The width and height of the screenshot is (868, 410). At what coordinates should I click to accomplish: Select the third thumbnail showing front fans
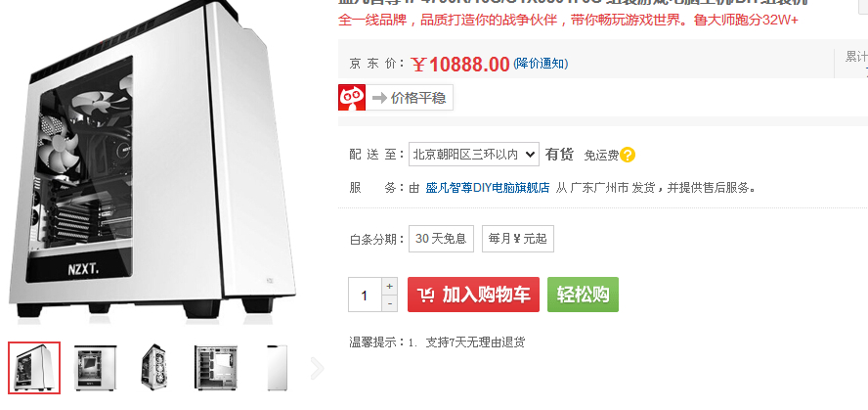[x=155, y=368]
